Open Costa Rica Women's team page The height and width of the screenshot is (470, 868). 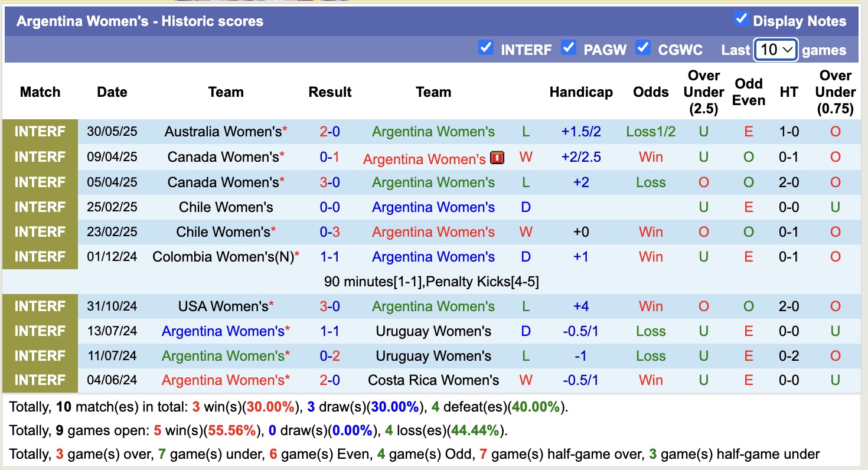(433, 380)
